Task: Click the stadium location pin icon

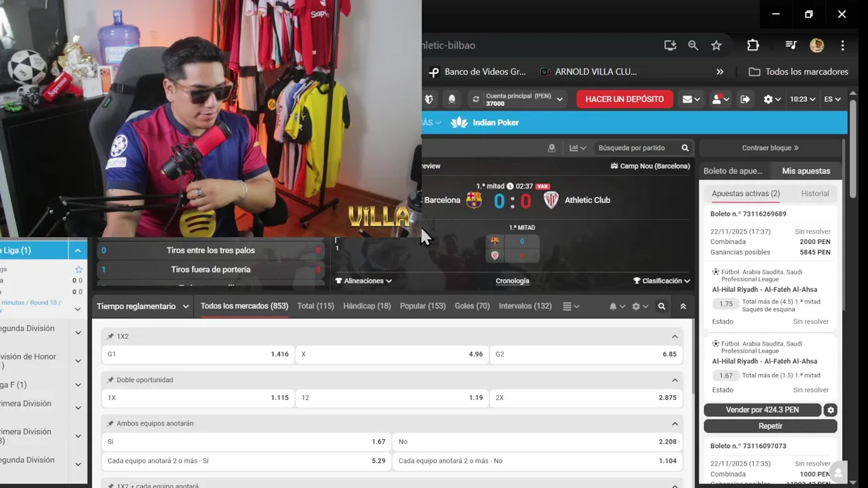Action: pos(551,148)
